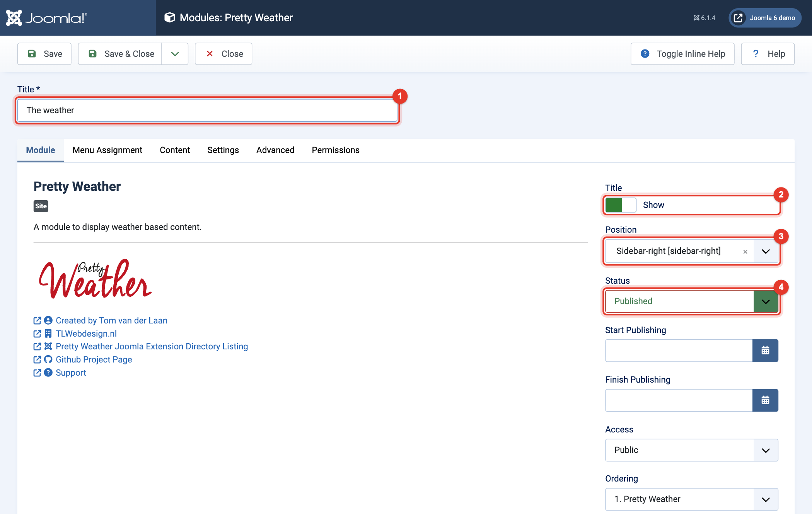This screenshot has width=812, height=514.
Task: Click user icon beside Created by
Action: (48, 320)
